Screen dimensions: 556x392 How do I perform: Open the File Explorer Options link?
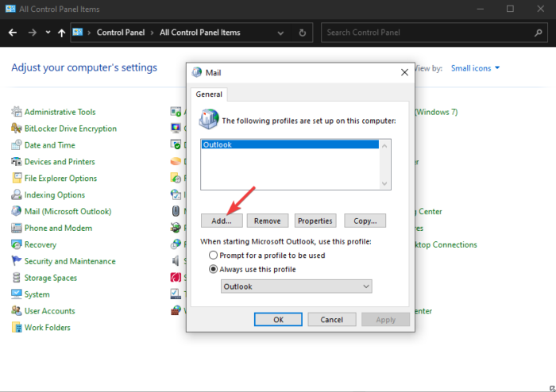pos(60,178)
